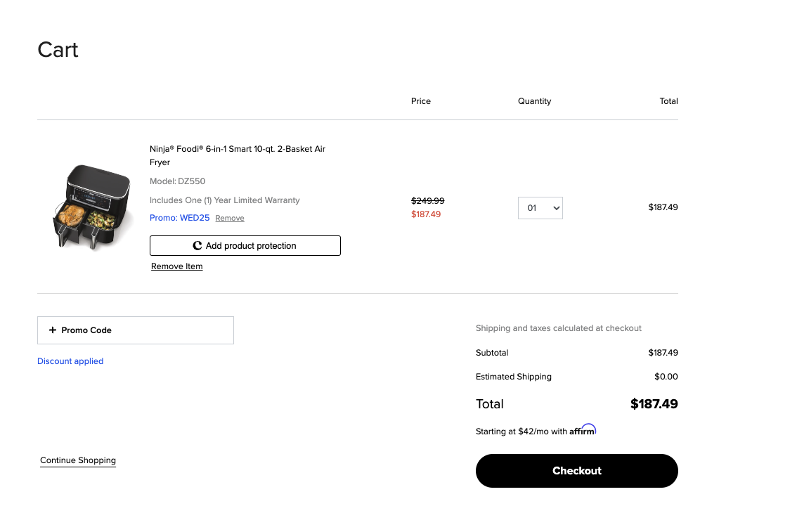
Task: Go back via Continue Shopping link
Action: (78, 460)
